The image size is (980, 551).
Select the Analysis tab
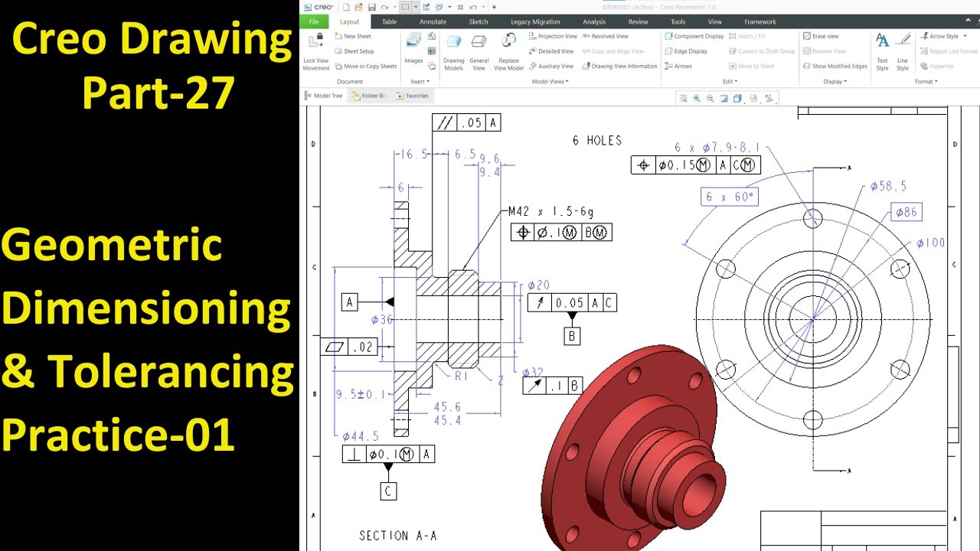point(594,21)
